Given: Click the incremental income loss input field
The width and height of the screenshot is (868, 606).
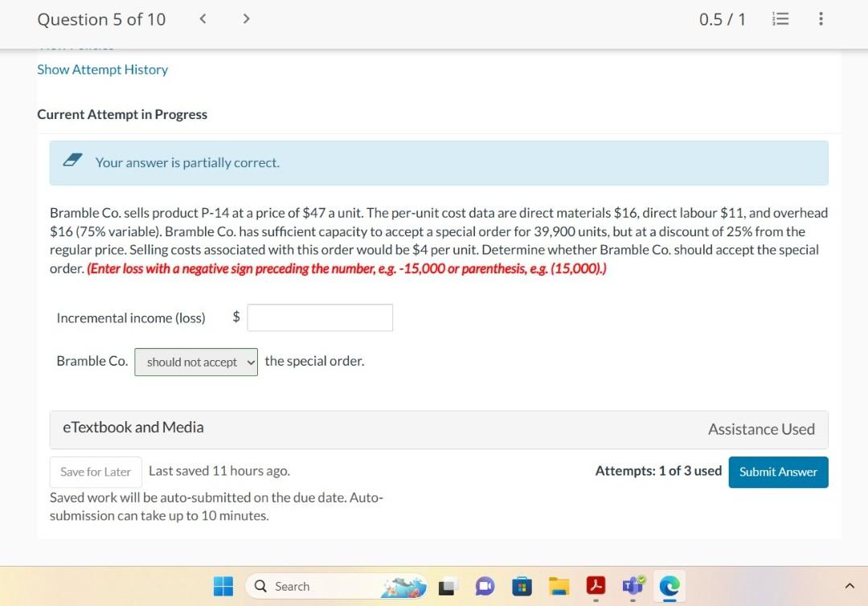Looking at the screenshot, I should click(319, 317).
